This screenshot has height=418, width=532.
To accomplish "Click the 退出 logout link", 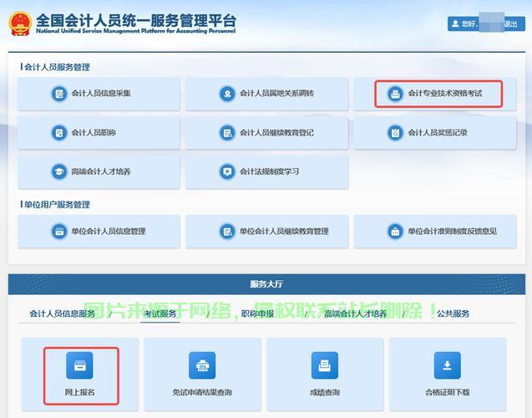I will tap(510, 24).
